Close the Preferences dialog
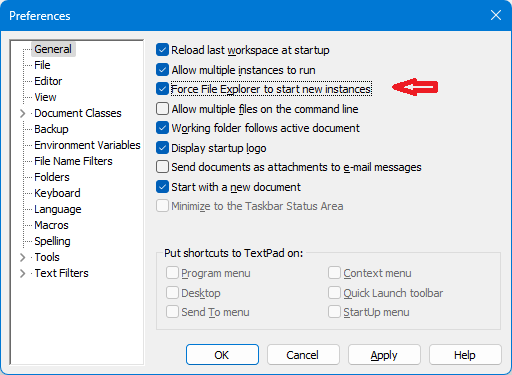This screenshot has height=375, width=512. pyautogui.click(x=496, y=15)
